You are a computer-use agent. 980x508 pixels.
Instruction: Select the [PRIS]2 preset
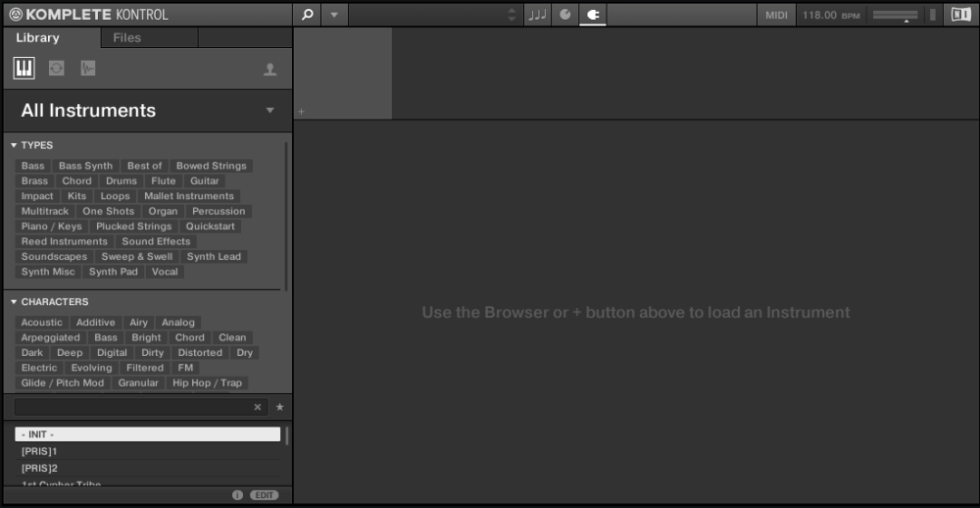click(148, 468)
